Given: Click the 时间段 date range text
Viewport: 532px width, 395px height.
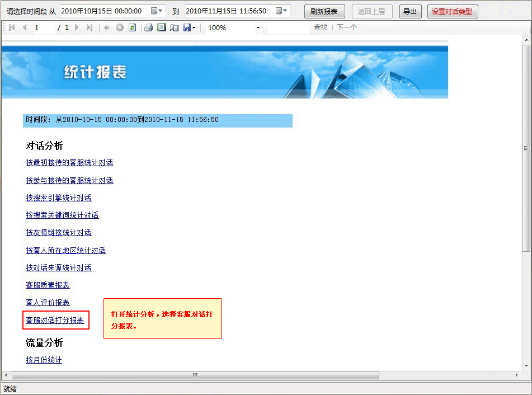Looking at the screenshot, I should (122, 120).
